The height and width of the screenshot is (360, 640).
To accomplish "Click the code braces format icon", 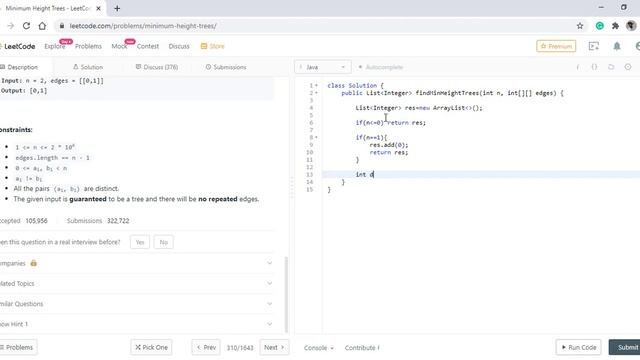I will pyautogui.click(x=594, y=67).
